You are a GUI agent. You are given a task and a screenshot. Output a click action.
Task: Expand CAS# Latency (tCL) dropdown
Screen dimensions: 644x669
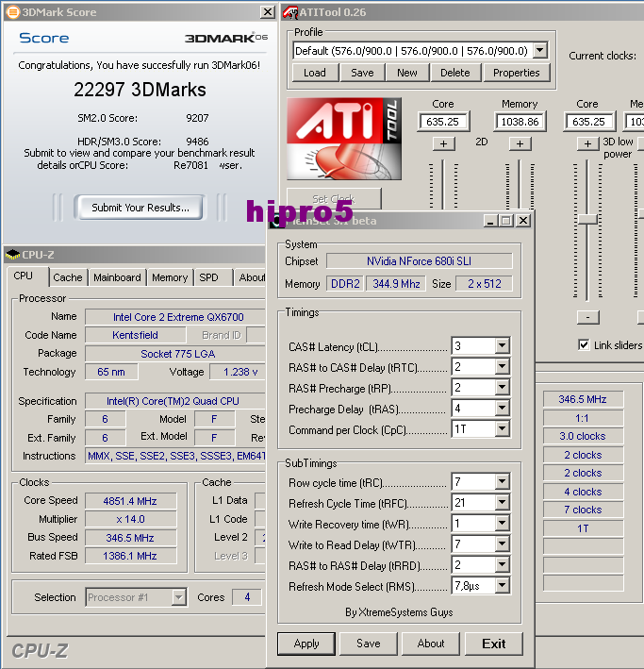tap(502, 345)
